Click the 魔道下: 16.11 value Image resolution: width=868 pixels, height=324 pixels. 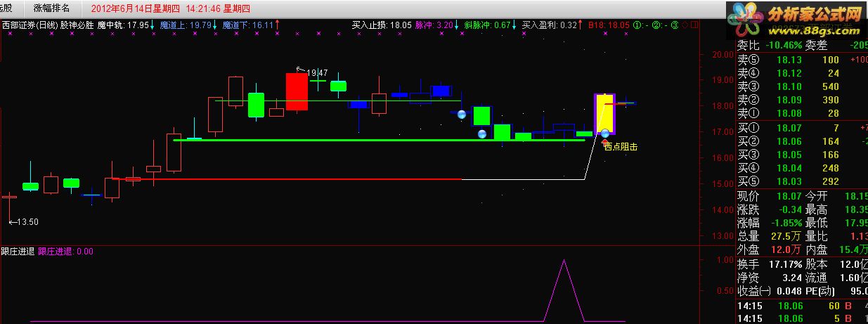[x=248, y=25]
